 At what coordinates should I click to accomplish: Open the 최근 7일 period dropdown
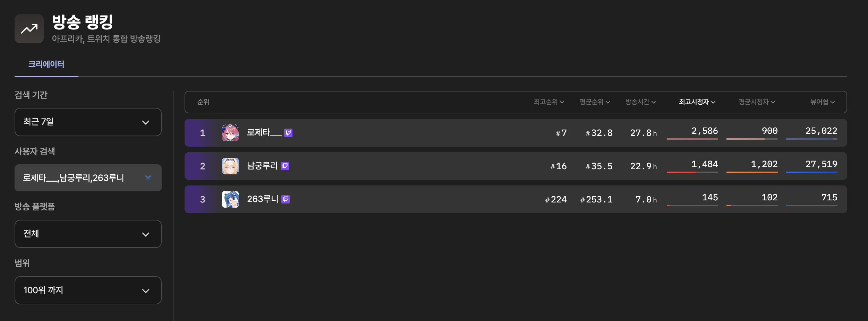(x=88, y=122)
